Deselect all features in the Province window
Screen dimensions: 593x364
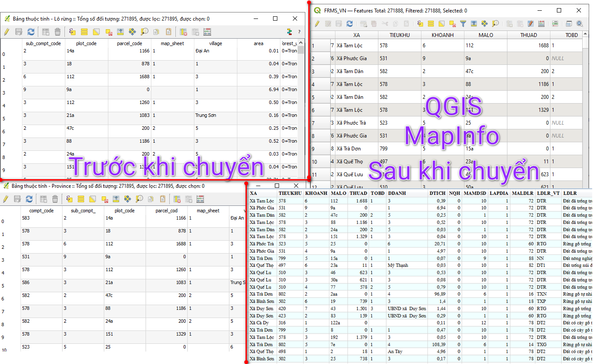coord(104,199)
